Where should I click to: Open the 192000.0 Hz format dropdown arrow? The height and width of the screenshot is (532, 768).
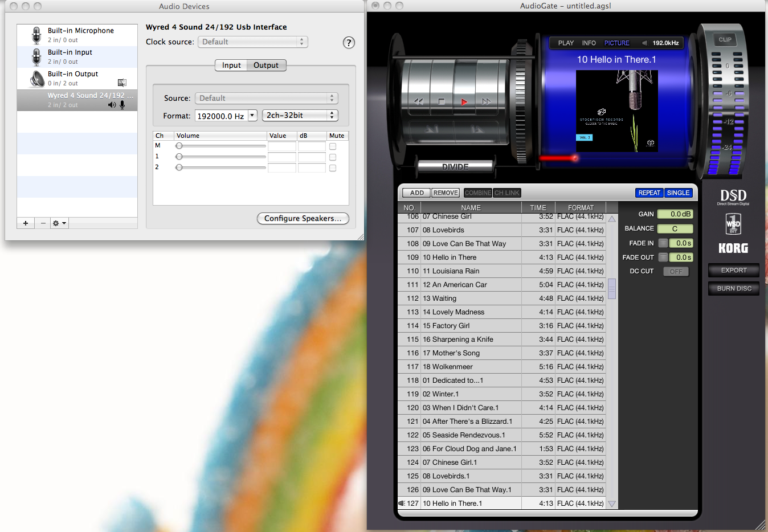252,115
